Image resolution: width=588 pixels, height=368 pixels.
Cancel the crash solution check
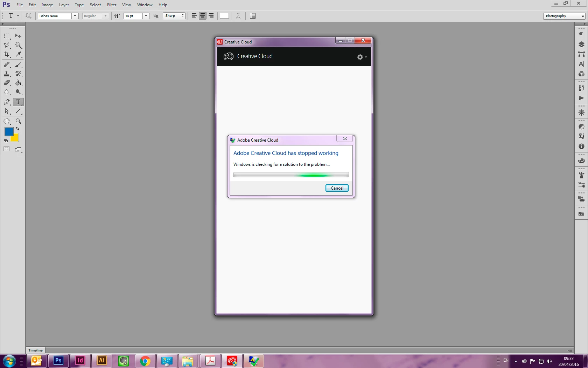pos(337,188)
